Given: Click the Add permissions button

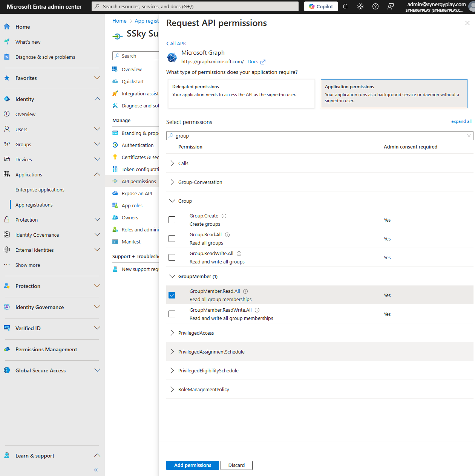Looking at the screenshot, I should (192, 465).
